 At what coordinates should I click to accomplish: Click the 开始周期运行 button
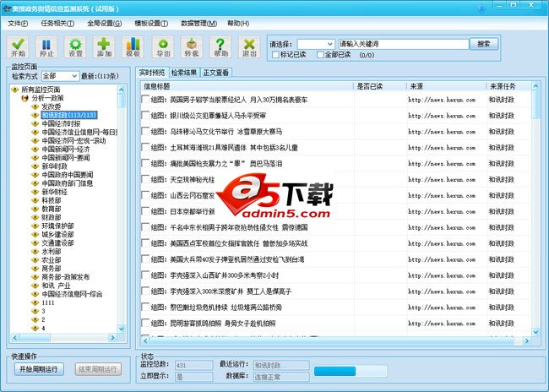coord(39,369)
